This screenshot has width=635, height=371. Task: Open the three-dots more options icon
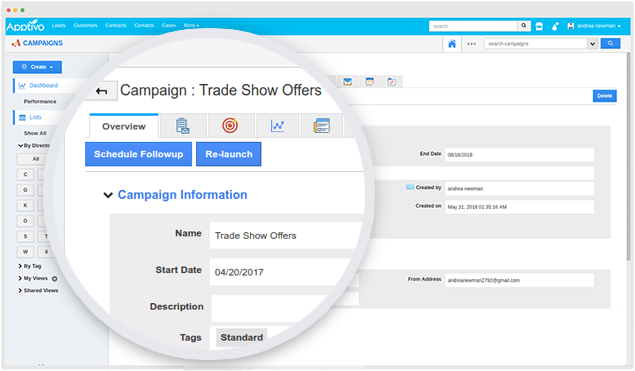coord(471,44)
